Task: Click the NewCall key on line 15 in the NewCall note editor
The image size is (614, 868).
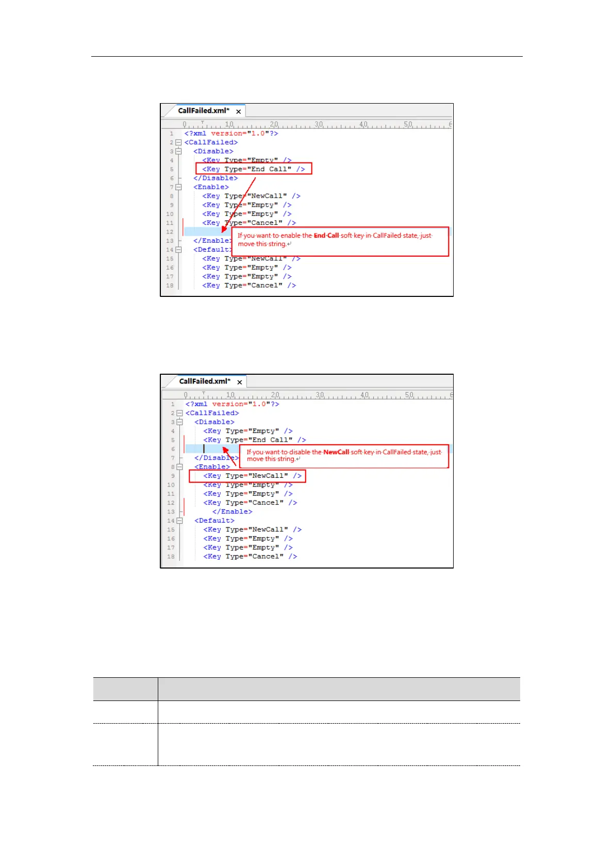Action: [x=252, y=530]
